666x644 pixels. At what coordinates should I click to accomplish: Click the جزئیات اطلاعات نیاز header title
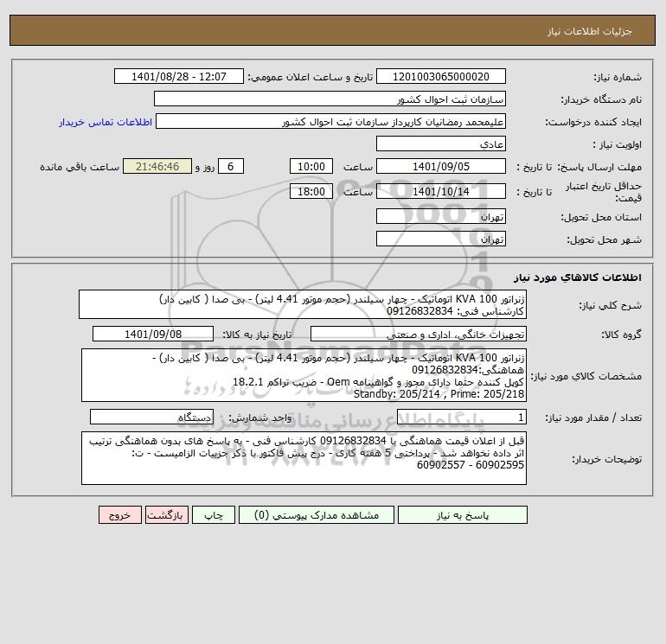[x=590, y=31]
